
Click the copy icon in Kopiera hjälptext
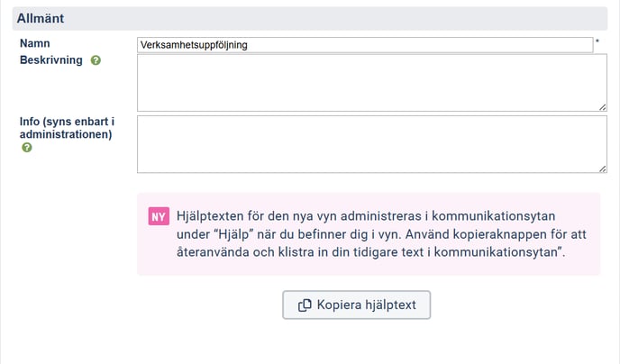[x=305, y=305]
